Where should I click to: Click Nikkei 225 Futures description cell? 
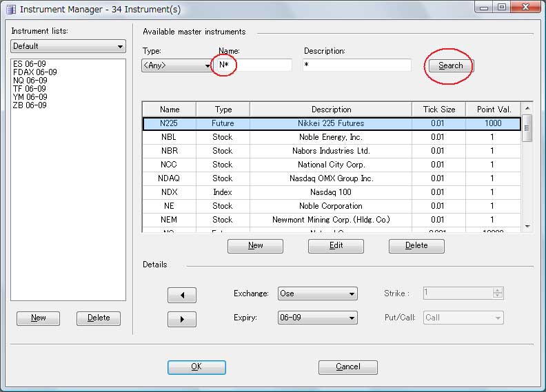pos(331,123)
